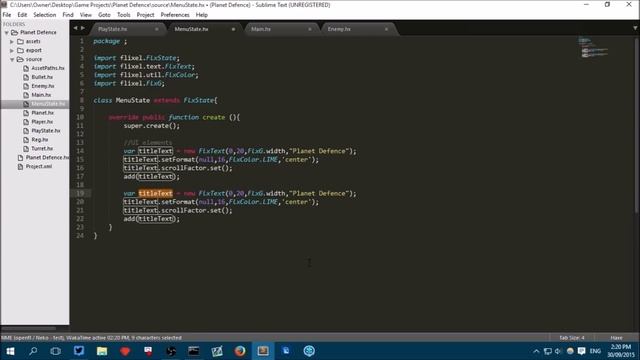The width and height of the screenshot is (640, 360).
Task: Open the taskbar clock showing 2:20 PM
Action: (x=621, y=351)
